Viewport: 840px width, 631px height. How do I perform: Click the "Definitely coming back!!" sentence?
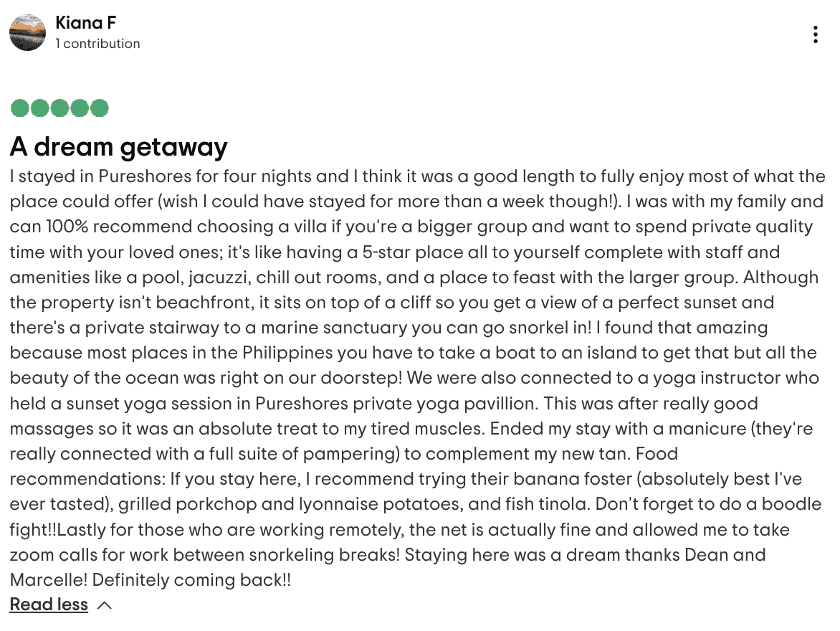192,580
